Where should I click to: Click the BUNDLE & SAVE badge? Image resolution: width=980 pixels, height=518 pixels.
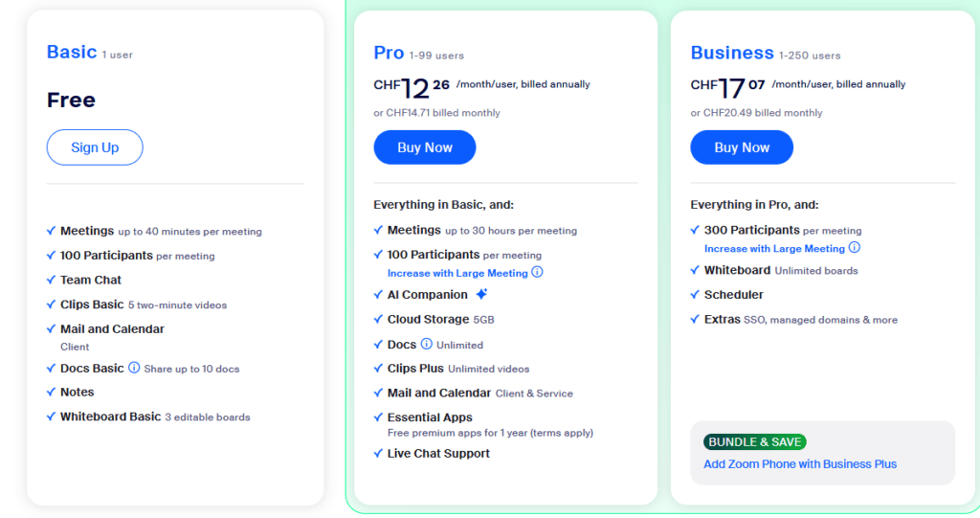(x=755, y=442)
